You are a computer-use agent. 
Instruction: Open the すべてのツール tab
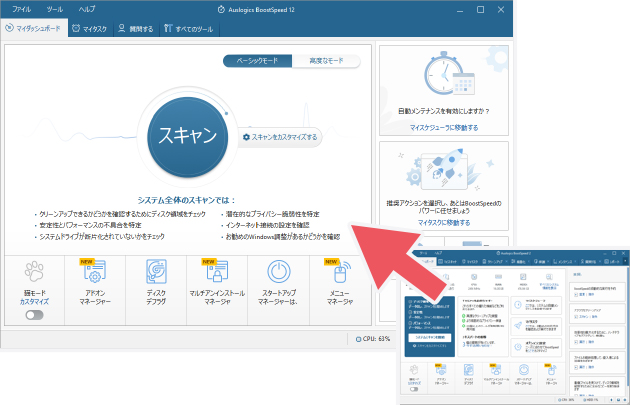[x=190, y=29]
